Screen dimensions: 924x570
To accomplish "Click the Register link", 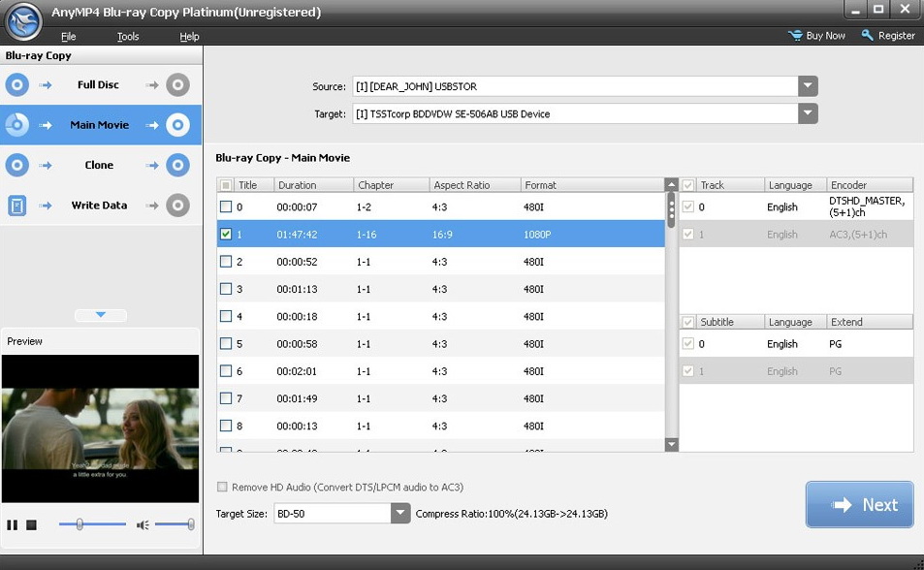I will (x=896, y=35).
